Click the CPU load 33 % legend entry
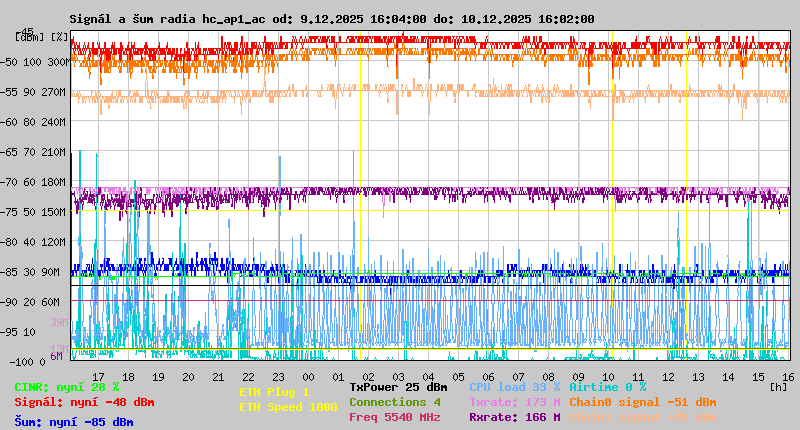This screenshot has height=430, width=800. pyautogui.click(x=514, y=387)
